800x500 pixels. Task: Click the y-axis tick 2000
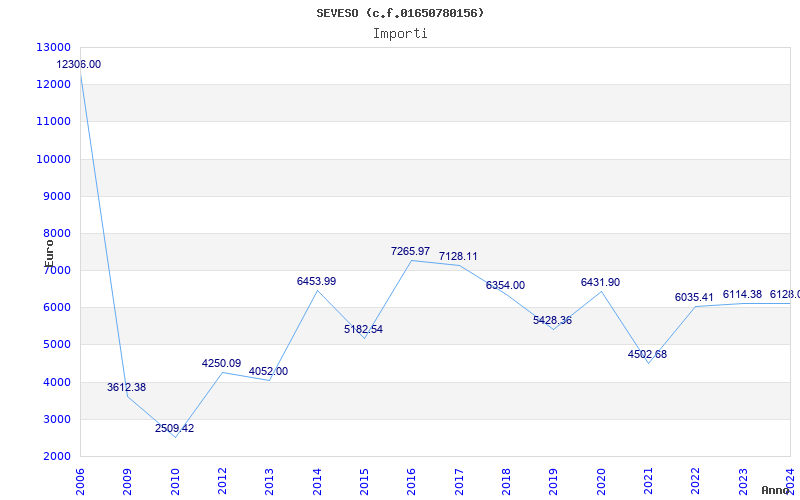tap(56, 457)
